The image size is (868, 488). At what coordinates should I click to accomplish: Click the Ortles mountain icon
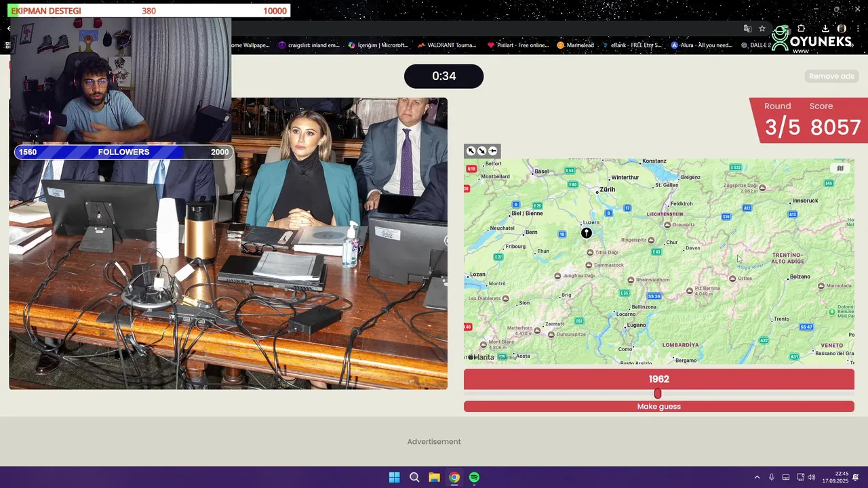click(732, 279)
